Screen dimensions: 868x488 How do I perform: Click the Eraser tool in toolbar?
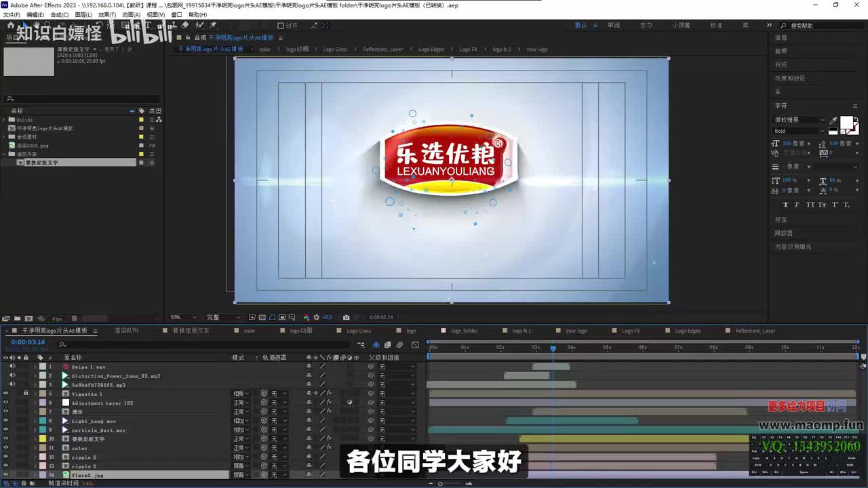(x=185, y=26)
